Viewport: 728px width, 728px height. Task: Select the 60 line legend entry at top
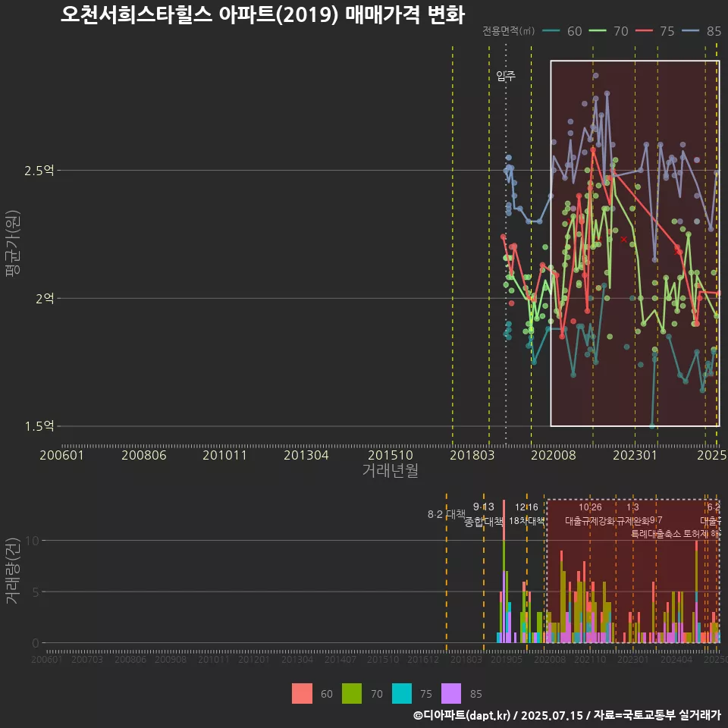[562, 31]
